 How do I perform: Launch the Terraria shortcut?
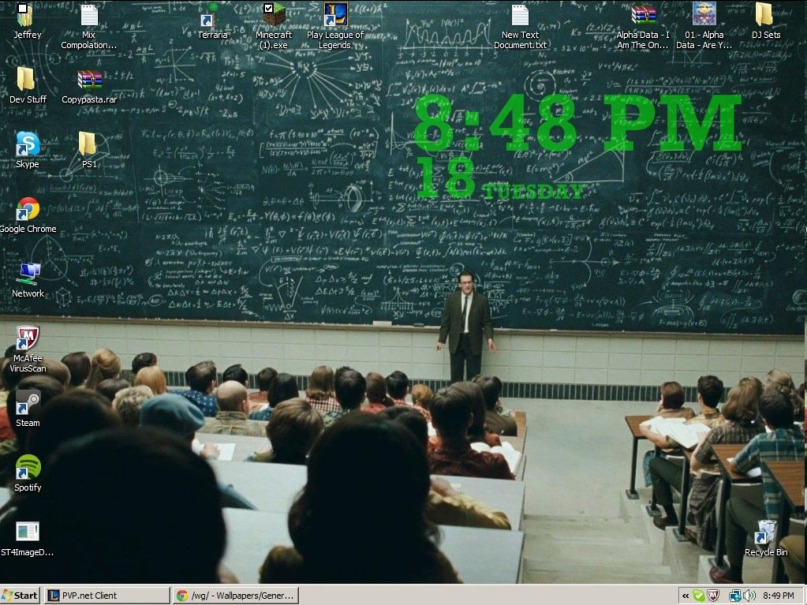click(212, 21)
